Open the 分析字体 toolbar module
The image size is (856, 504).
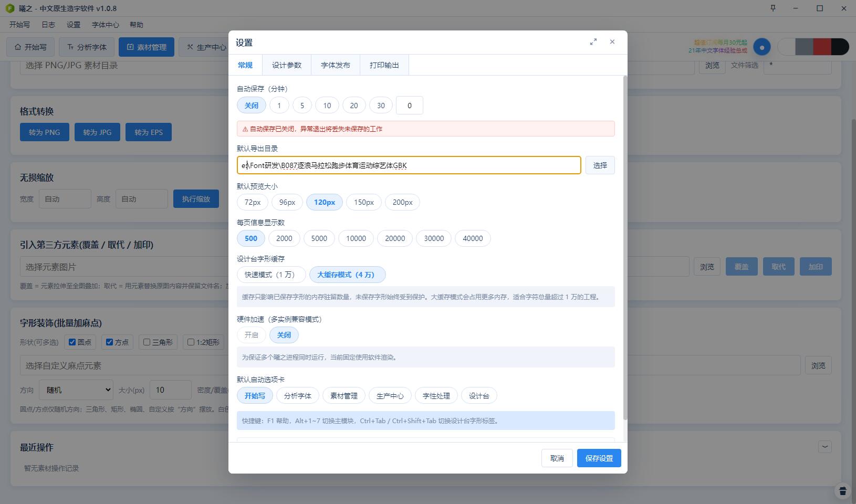(87, 47)
